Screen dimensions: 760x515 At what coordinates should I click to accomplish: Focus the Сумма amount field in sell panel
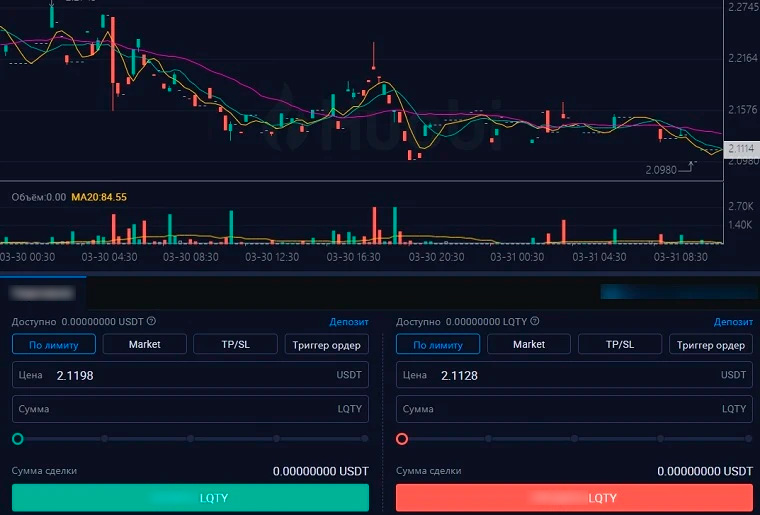point(574,409)
